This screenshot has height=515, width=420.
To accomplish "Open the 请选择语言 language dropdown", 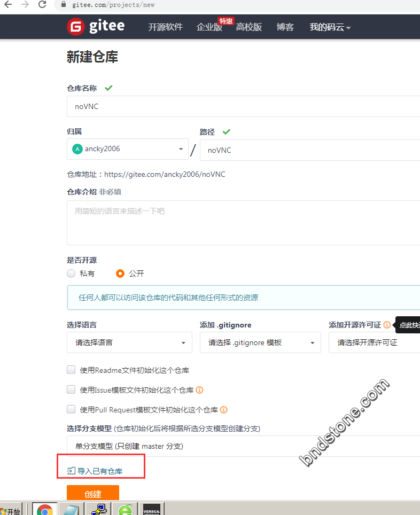I will pyautogui.click(x=129, y=342).
